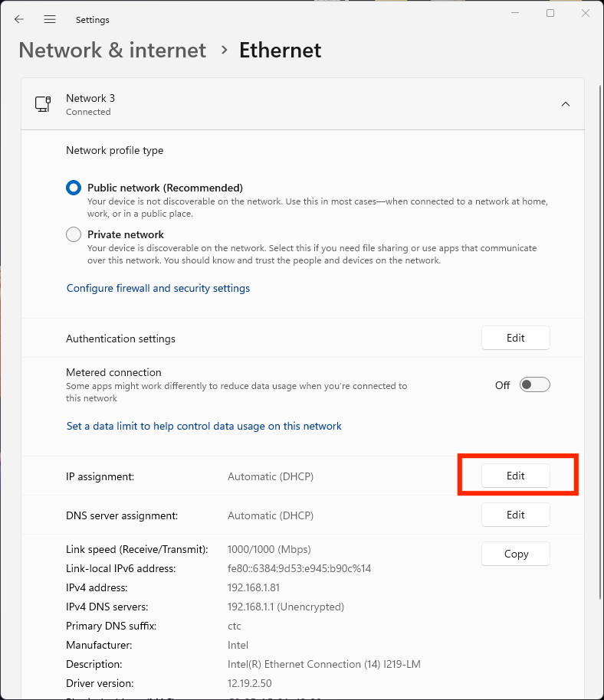Minimize the Settings window
Image resolution: width=604 pixels, height=700 pixels.
point(514,14)
